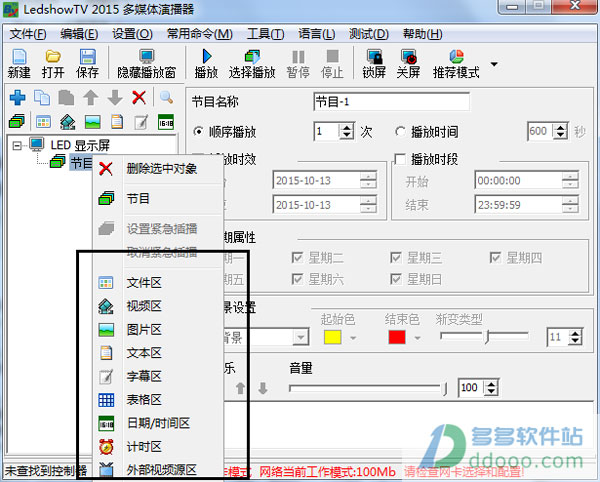
Task: Toggle the 星期日 checkbox
Action: (x=396, y=279)
